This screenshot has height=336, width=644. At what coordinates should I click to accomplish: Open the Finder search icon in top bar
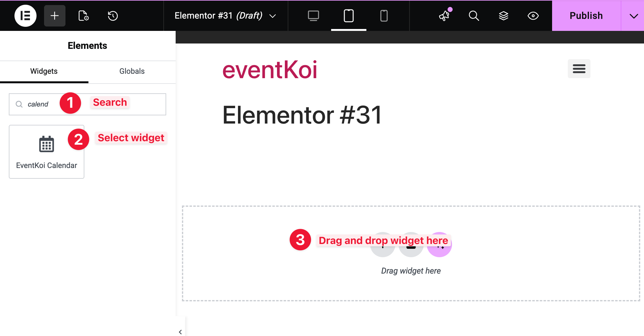click(474, 16)
